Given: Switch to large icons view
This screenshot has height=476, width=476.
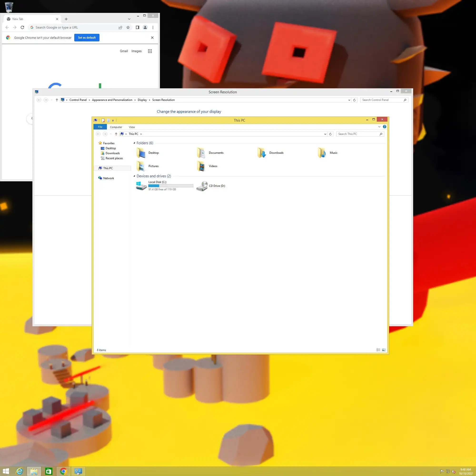Looking at the screenshot, I should 384,350.
